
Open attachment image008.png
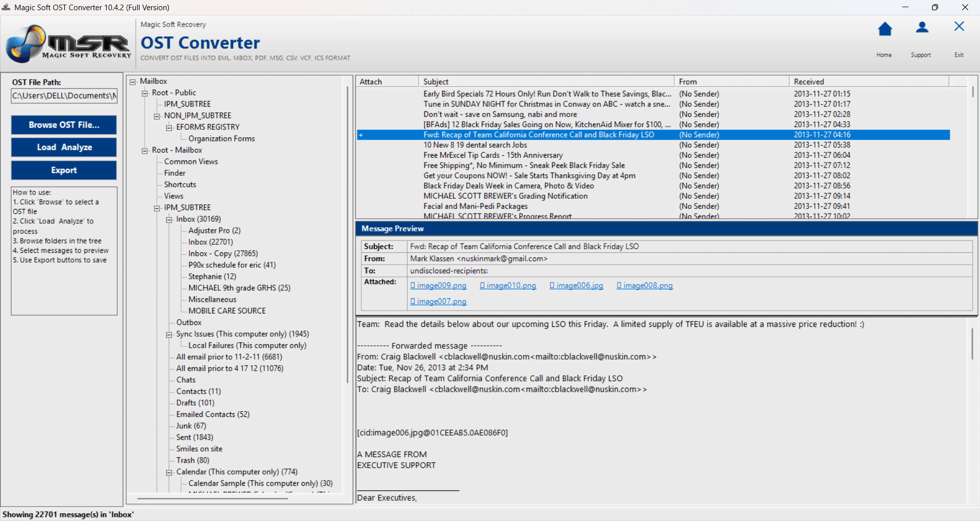645,286
